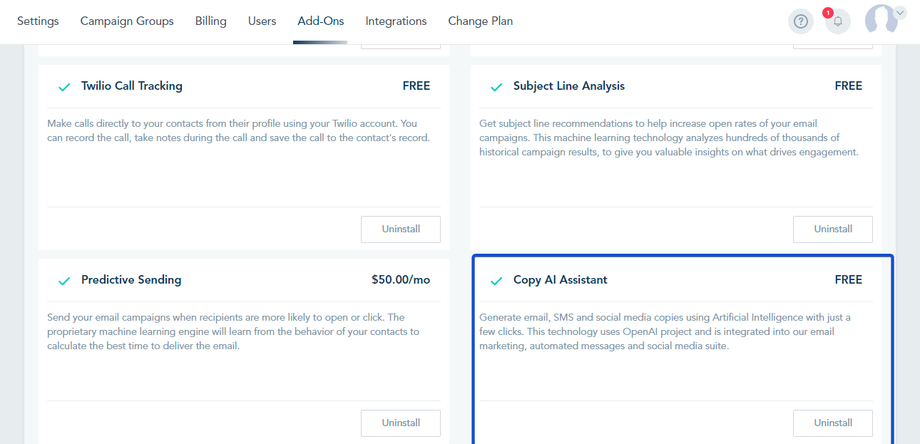Uninstall the Predictive Sending add-on
The width and height of the screenshot is (920, 444).
coord(401,423)
